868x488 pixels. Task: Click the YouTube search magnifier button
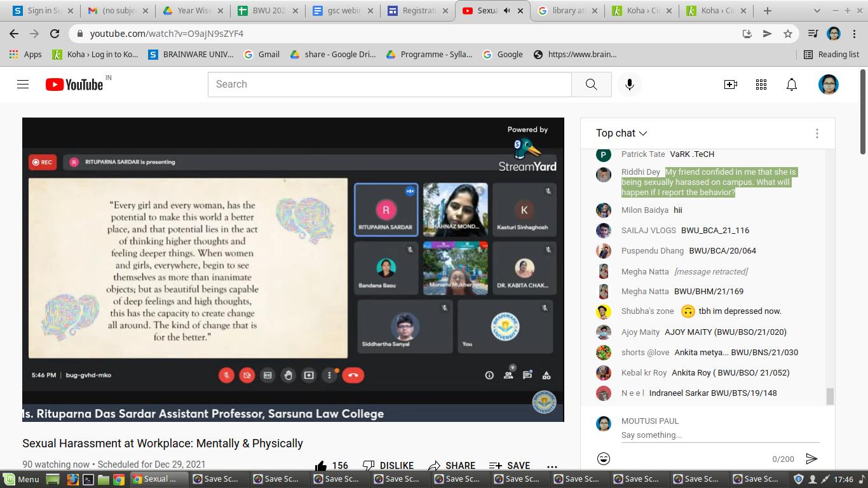tap(591, 85)
